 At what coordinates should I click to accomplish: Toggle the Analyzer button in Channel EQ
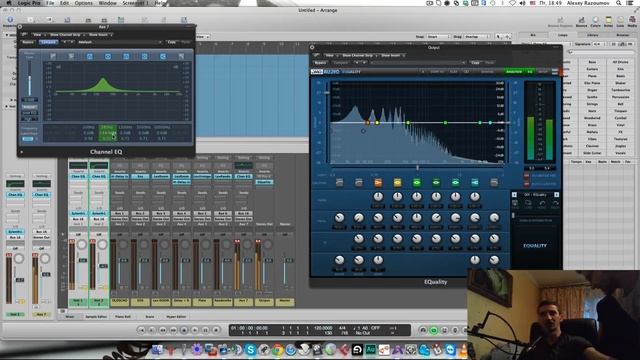pyautogui.click(x=29, y=107)
